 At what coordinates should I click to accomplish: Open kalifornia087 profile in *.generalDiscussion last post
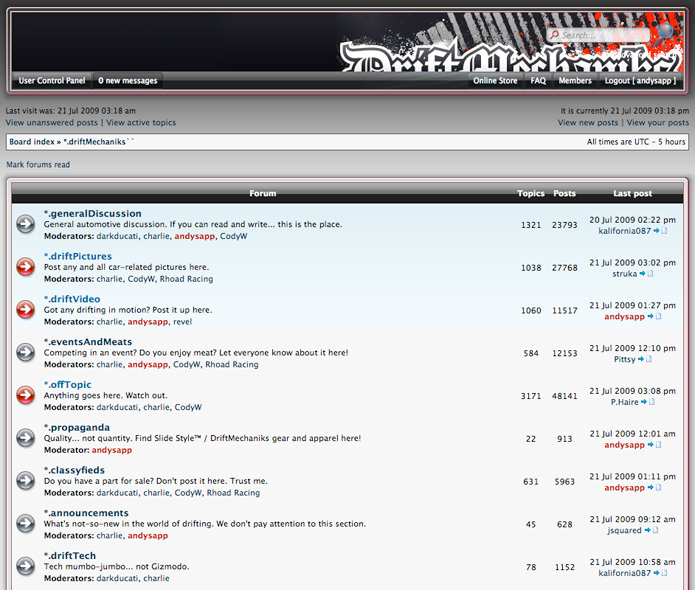(x=625, y=231)
